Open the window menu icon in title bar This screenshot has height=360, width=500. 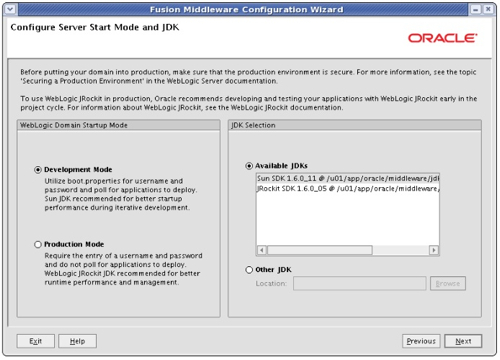click(10, 9)
